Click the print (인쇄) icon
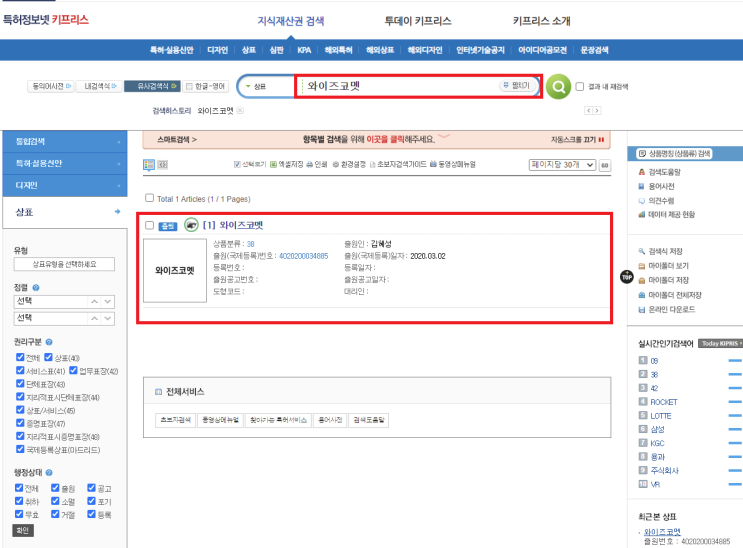Viewport: 743px width, 548px height. [x=309, y=164]
